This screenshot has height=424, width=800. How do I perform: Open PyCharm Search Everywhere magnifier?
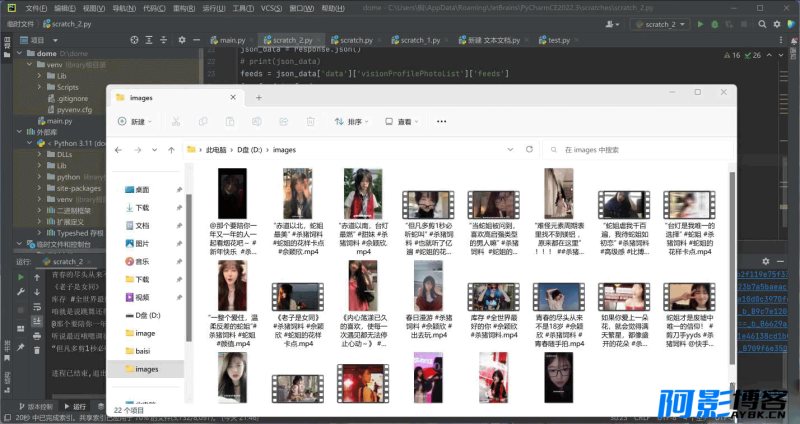pyautogui.click(x=762, y=24)
